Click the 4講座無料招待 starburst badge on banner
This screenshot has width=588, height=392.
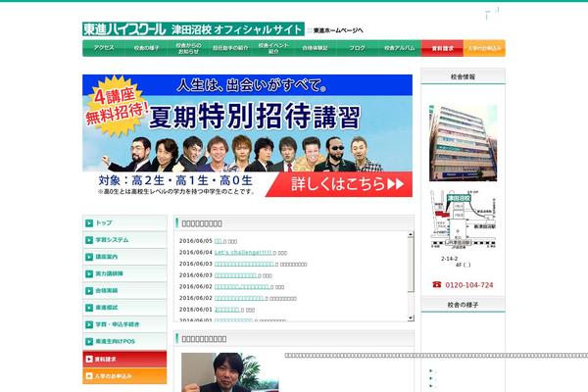click(x=116, y=106)
